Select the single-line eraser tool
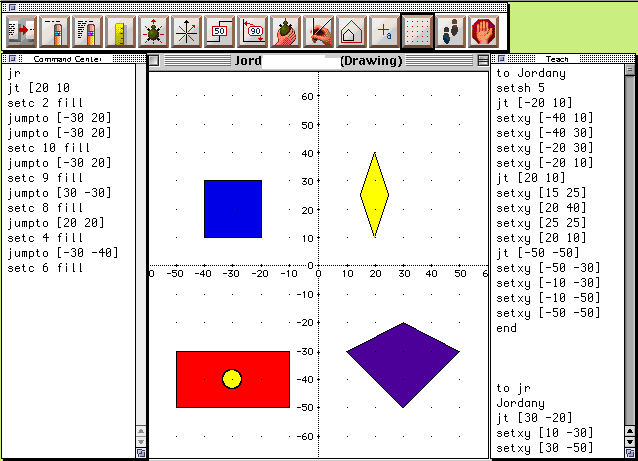Image resolution: width=638 pixels, height=461 pixels. click(54, 31)
